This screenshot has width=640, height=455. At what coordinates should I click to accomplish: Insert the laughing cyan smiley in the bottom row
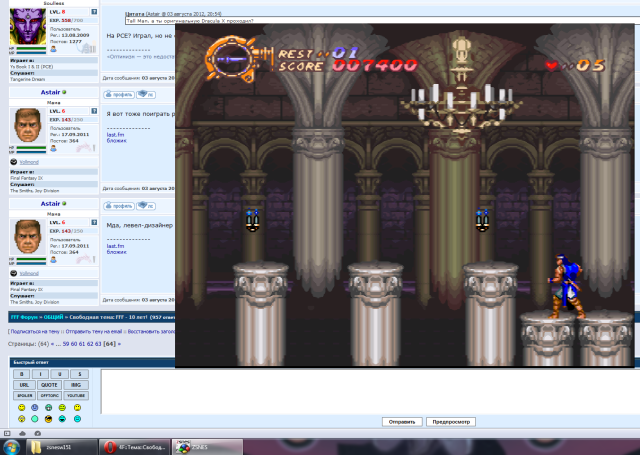62,419
